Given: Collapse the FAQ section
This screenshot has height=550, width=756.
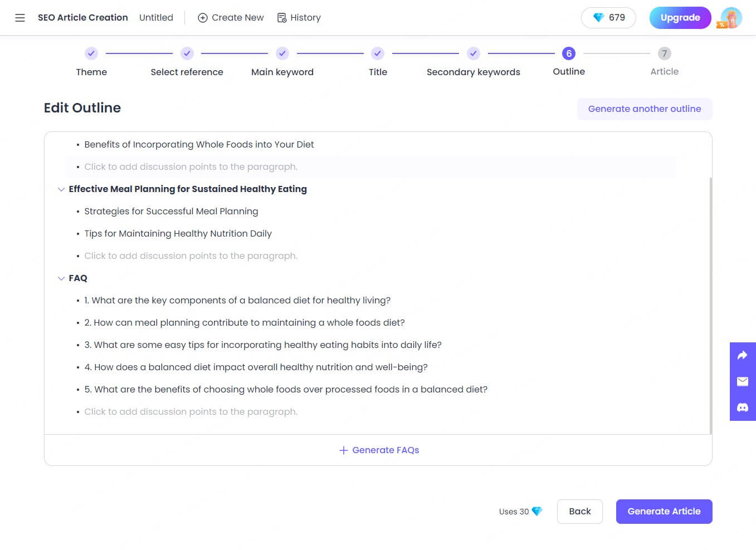Looking at the screenshot, I should (61, 278).
